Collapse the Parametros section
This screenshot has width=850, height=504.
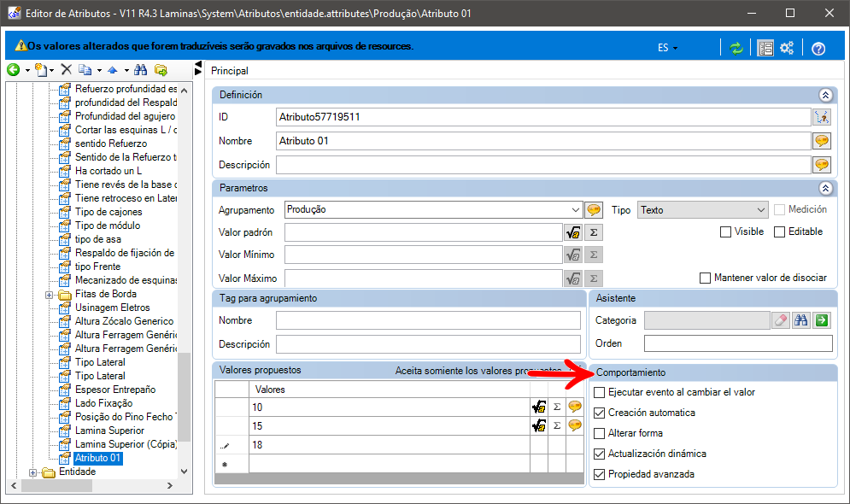click(x=825, y=189)
